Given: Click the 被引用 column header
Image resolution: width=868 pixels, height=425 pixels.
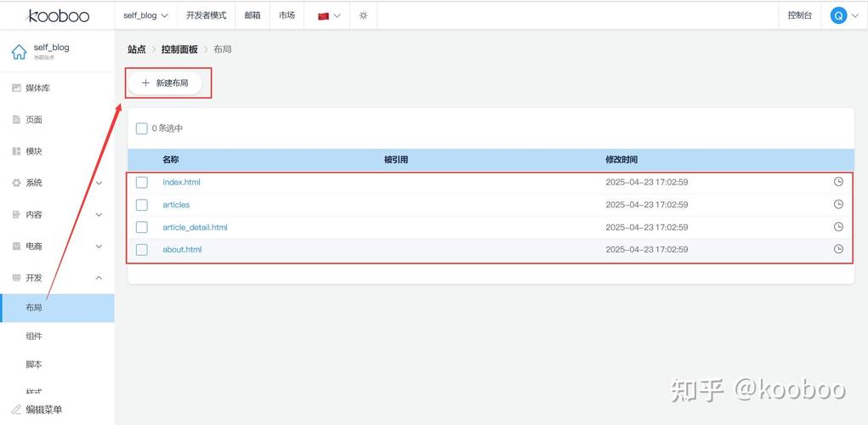Looking at the screenshot, I should (396, 160).
